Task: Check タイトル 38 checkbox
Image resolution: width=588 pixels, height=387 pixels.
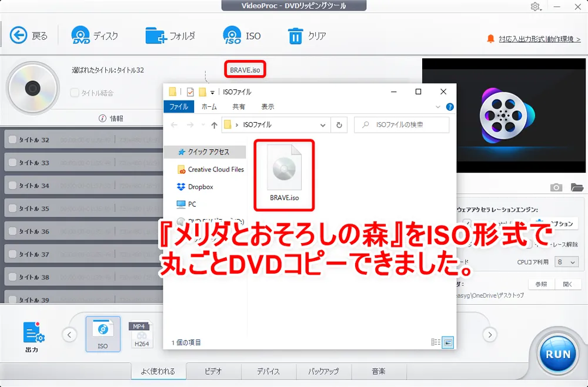Action: pyautogui.click(x=12, y=277)
